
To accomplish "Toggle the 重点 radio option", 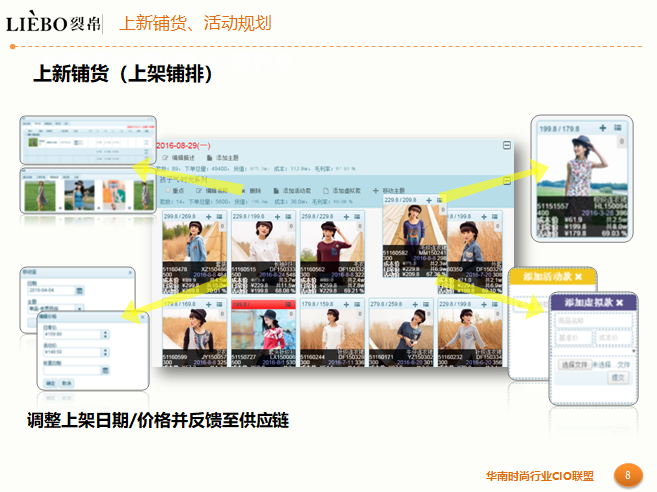I will [175, 191].
